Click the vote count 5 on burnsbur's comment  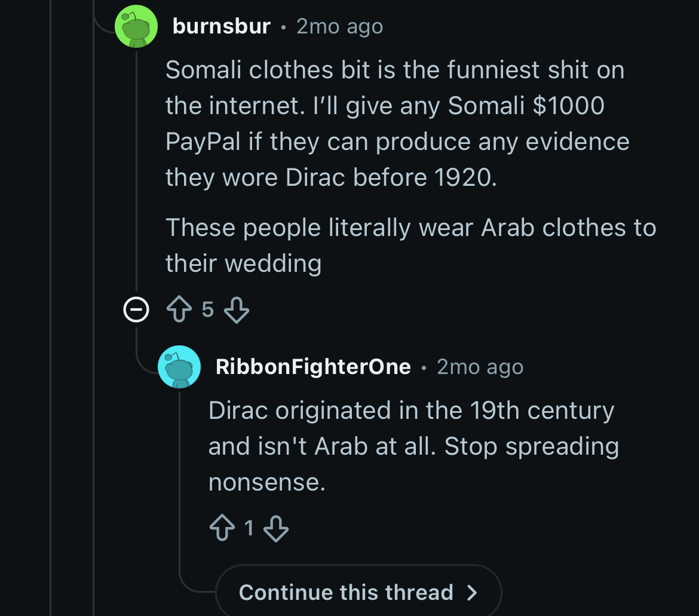(207, 309)
